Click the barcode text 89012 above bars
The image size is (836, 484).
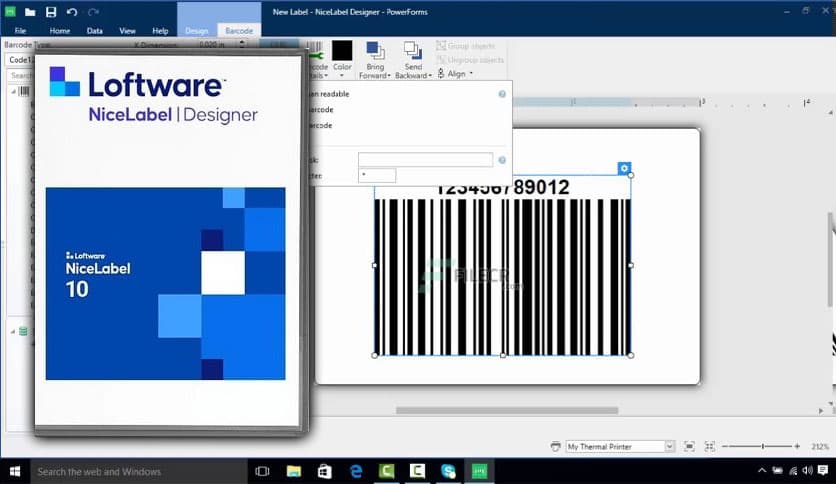542,188
